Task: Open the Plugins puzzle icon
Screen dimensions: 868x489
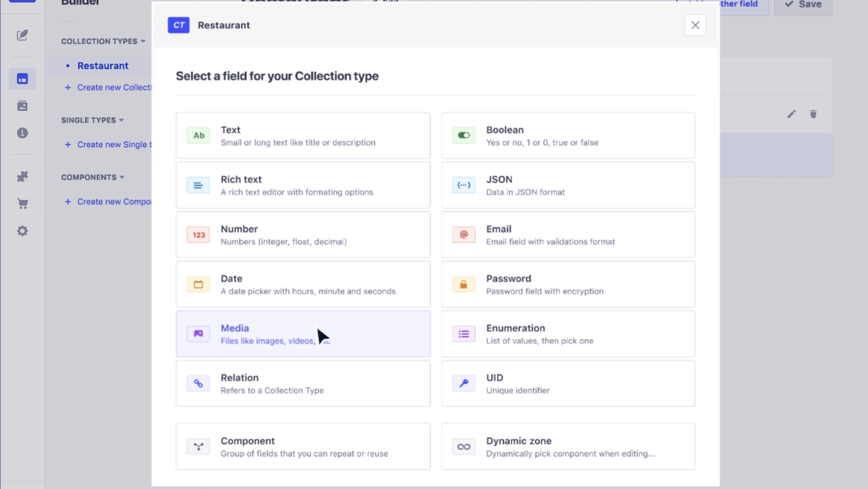Action: pos(22,175)
